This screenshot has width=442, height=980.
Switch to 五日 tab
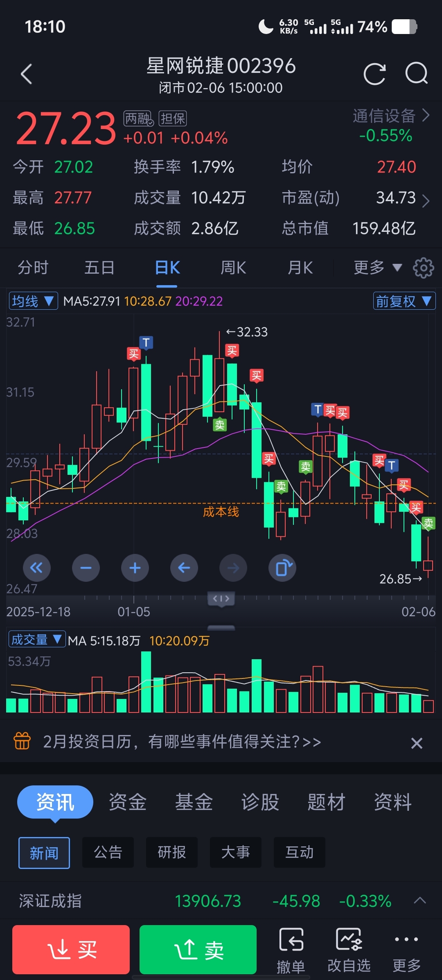click(99, 268)
